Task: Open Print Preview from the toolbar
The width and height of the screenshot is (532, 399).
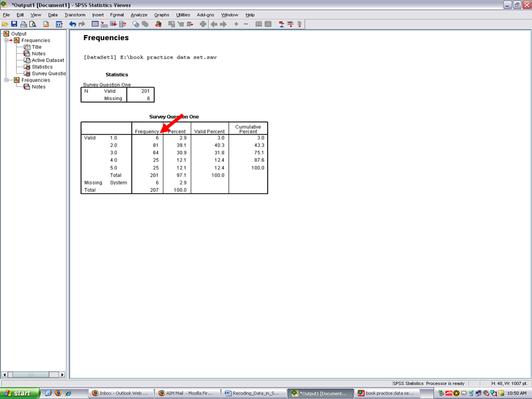Action: pos(33,24)
